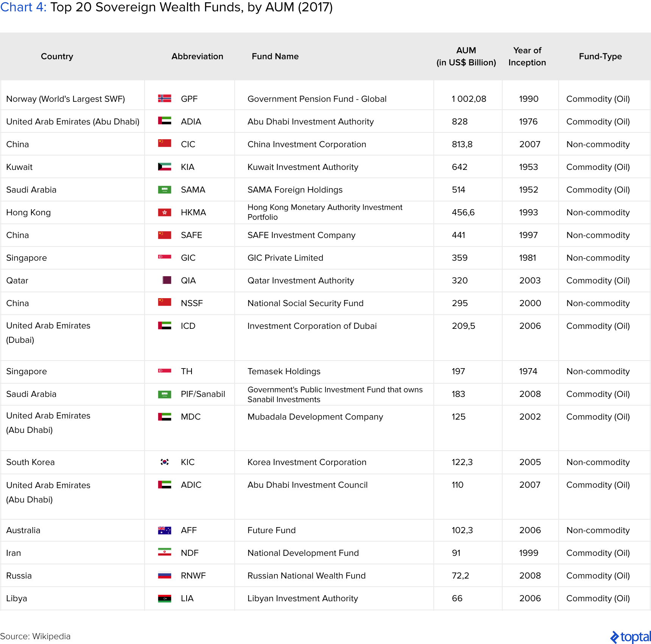Click the UAE flag beside ICD
Viewport: 651px width, 644px height.
coord(164,325)
